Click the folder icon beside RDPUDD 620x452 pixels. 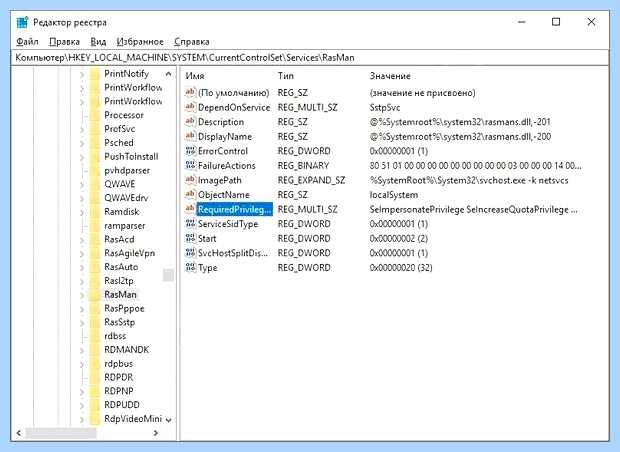pos(94,405)
